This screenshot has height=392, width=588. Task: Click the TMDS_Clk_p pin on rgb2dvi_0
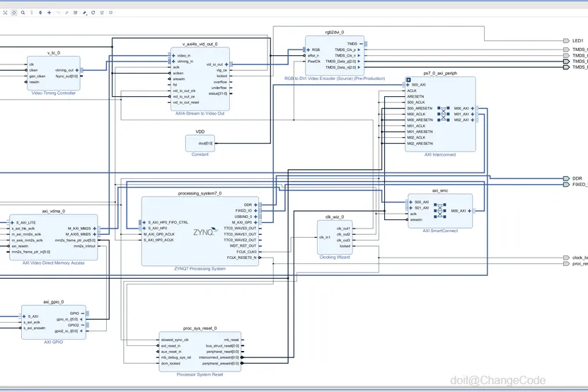345,50
